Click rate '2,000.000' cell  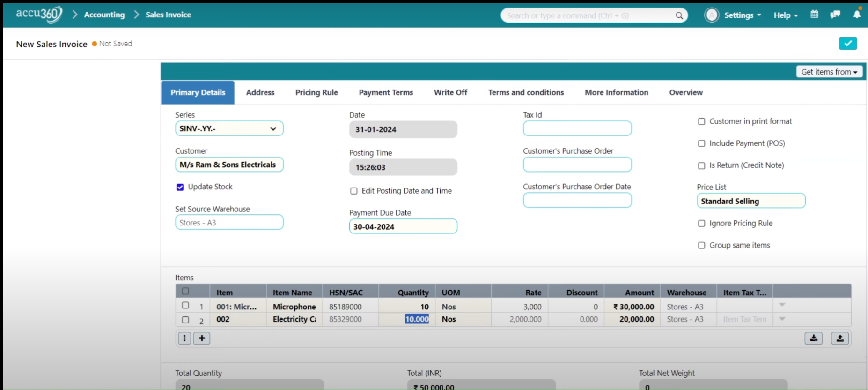pyautogui.click(x=520, y=319)
